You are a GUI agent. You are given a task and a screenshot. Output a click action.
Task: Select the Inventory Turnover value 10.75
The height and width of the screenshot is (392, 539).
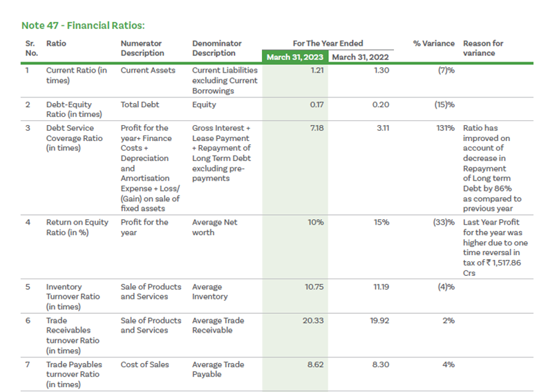coord(315,287)
